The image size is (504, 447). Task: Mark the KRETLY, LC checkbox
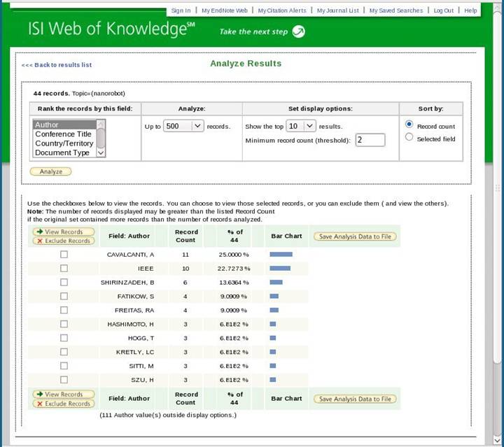64,352
